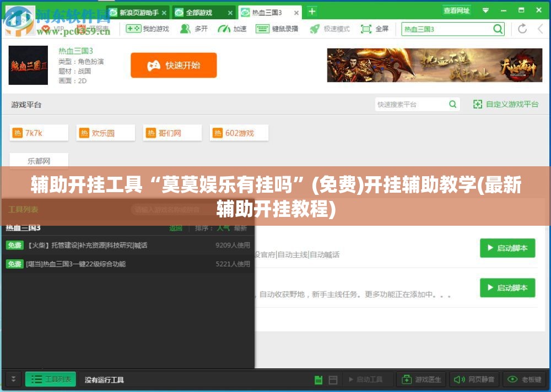Image resolution: width=551 pixels, height=392 pixels.
Task: Click the 9209人使用 usage count
Action: point(233,245)
